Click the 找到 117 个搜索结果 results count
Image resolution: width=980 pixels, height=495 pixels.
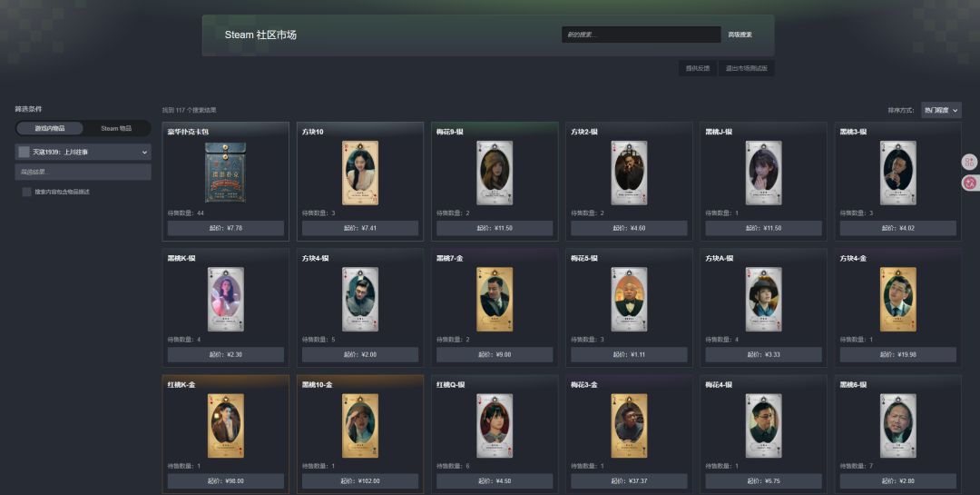click(190, 110)
